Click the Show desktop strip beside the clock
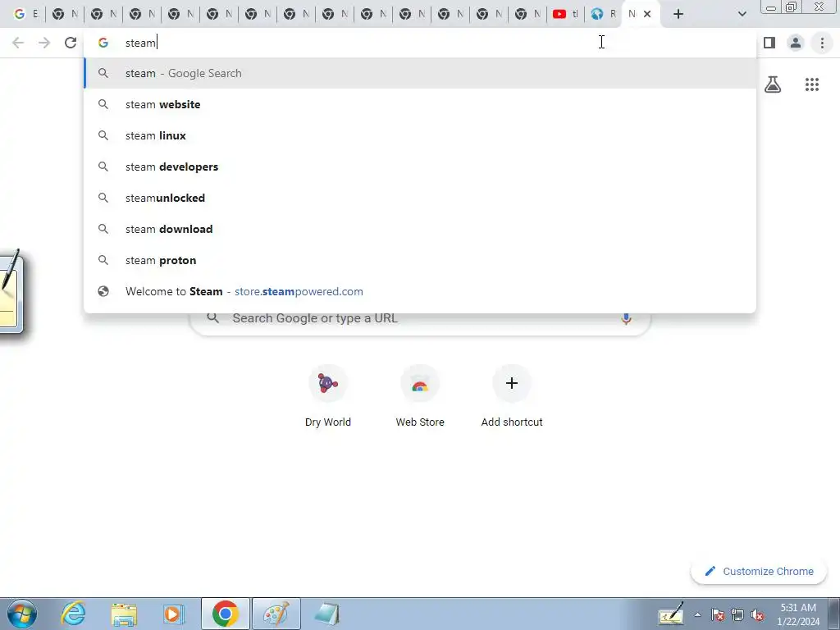Viewport: 840px width, 630px height. pos(834,614)
